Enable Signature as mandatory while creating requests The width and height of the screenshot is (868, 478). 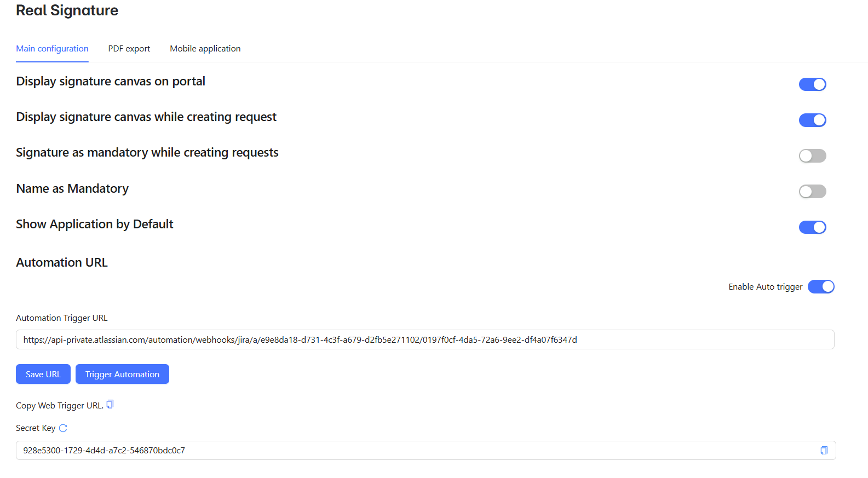pos(813,156)
